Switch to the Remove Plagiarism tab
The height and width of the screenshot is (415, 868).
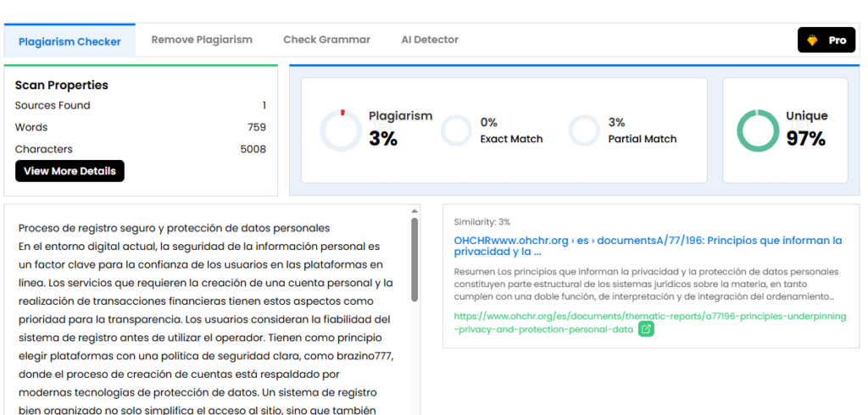click(202, 40)
